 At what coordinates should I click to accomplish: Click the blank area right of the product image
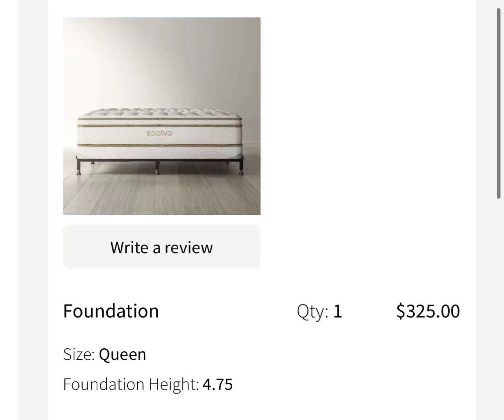point(367,116)
